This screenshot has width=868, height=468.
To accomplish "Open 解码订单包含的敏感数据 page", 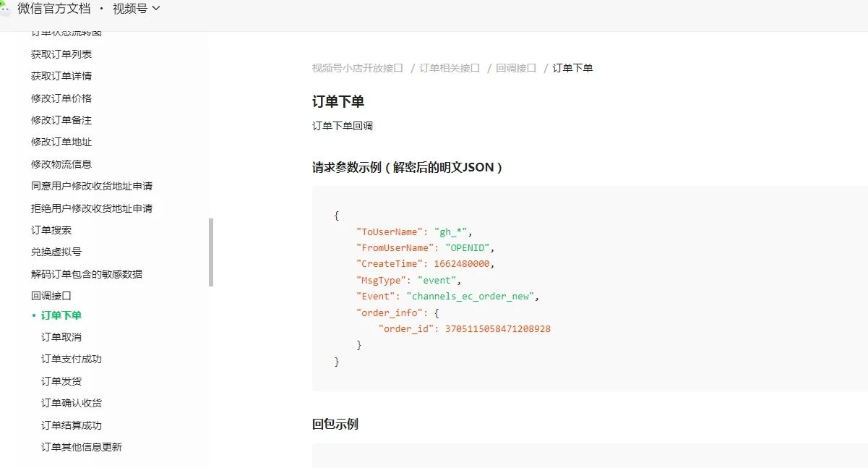I will [x=87, y=274].
